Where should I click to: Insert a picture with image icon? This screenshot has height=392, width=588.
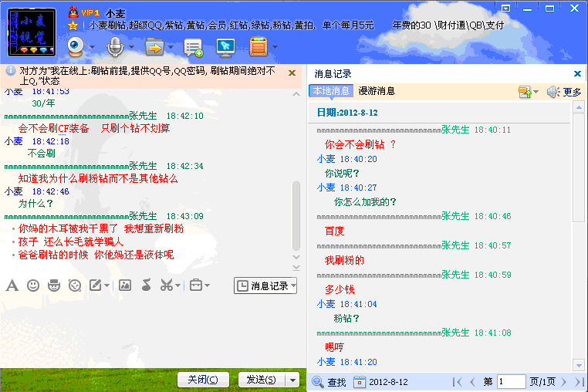(x=125, y=286)
